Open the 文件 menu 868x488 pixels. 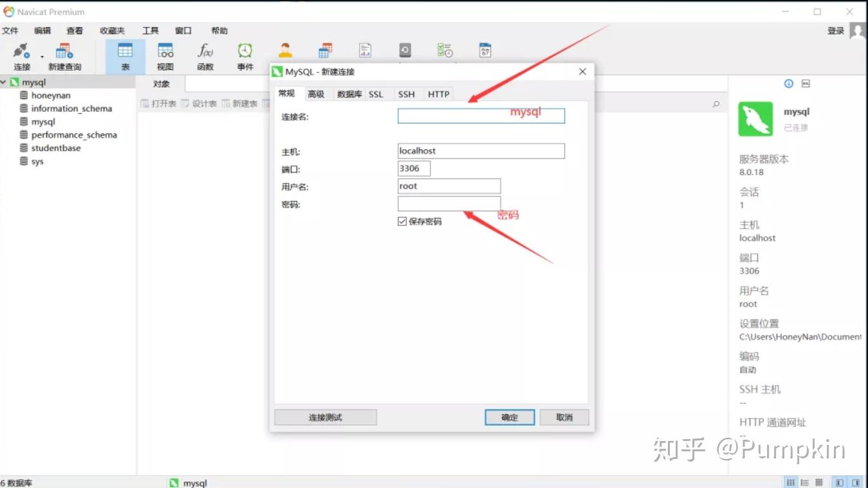(x=10, y=31)
